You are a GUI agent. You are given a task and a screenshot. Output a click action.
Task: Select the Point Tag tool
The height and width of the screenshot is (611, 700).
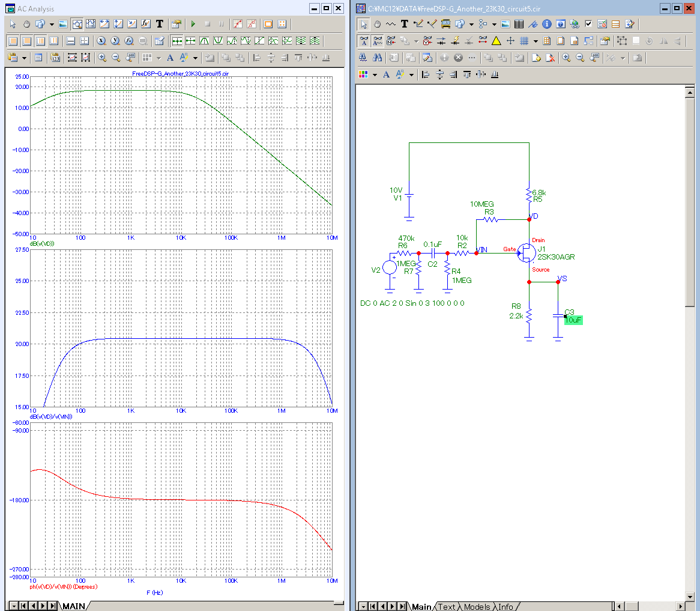click(132, 24)
